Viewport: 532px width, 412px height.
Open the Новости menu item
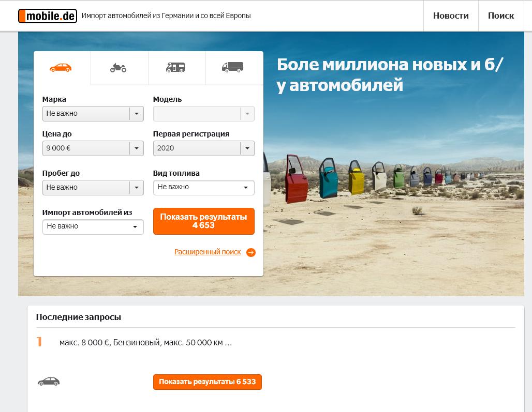tap(451, 16)
